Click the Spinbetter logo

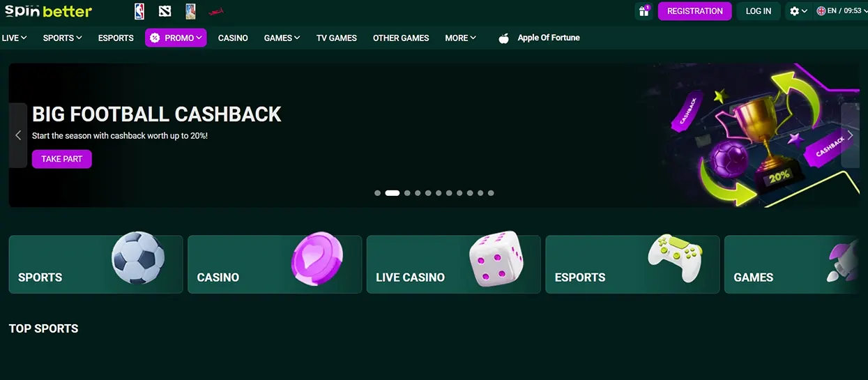click(48, 10)
